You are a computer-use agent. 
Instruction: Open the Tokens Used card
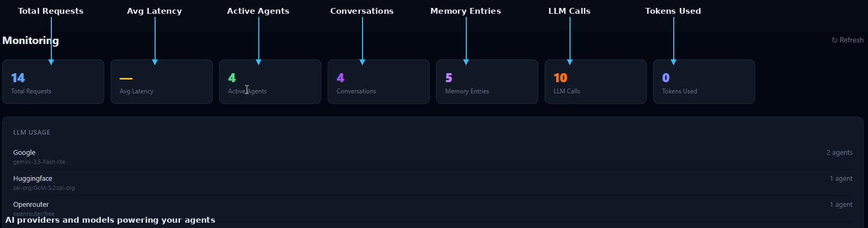point(704,82)
